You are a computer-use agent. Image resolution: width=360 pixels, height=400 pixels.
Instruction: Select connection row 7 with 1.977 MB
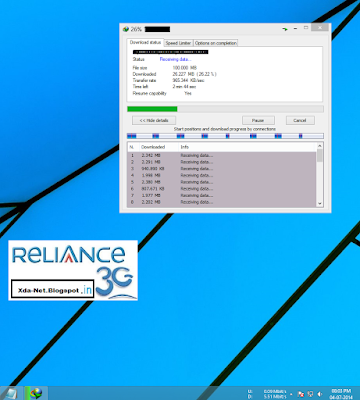[222, 195]
